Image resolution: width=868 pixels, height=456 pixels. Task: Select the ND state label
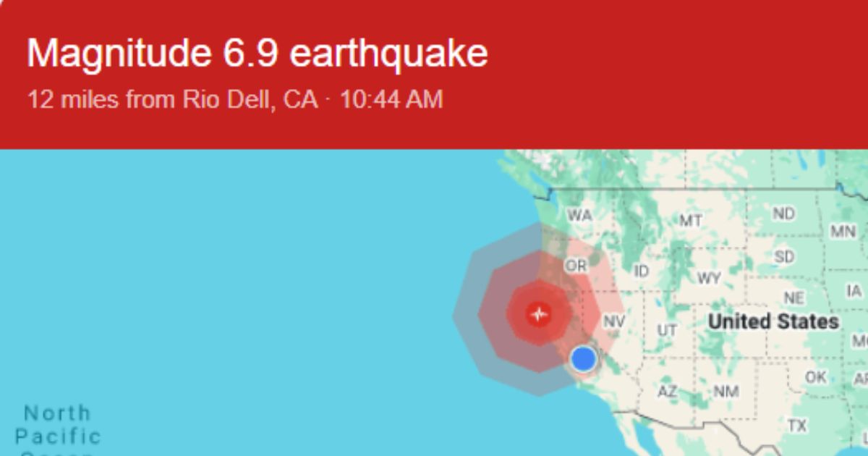[783, 214]
